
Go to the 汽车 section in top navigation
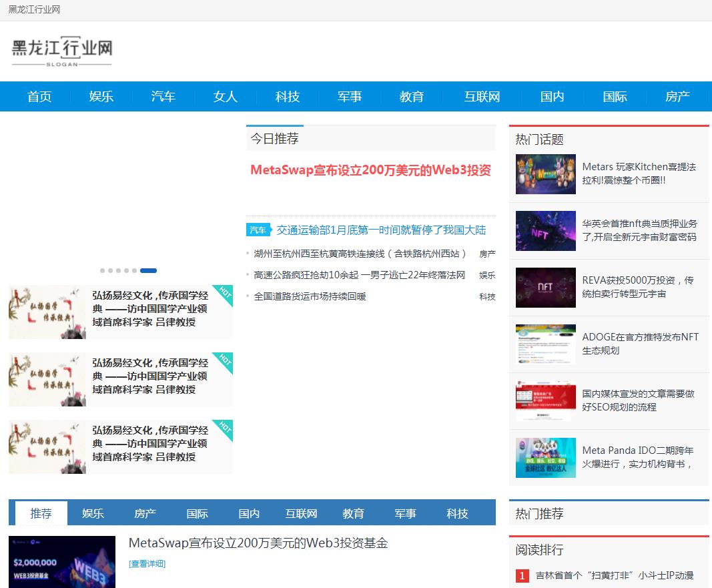tap(163, 96)
